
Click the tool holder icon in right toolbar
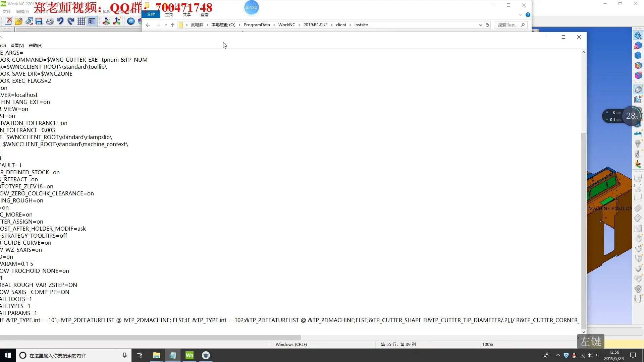coord(638,144)
